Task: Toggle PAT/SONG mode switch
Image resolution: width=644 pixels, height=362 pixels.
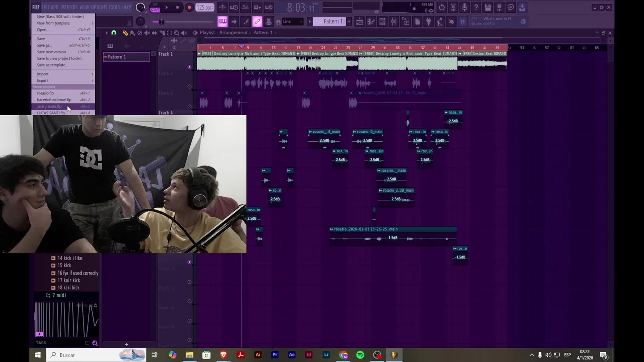Action: pos(155,7)
